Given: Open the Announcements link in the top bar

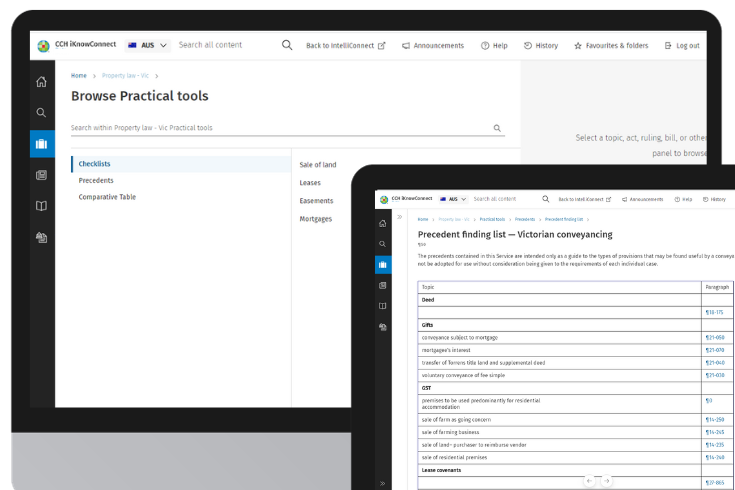Looking at the screenshot, I should (433, 45).
